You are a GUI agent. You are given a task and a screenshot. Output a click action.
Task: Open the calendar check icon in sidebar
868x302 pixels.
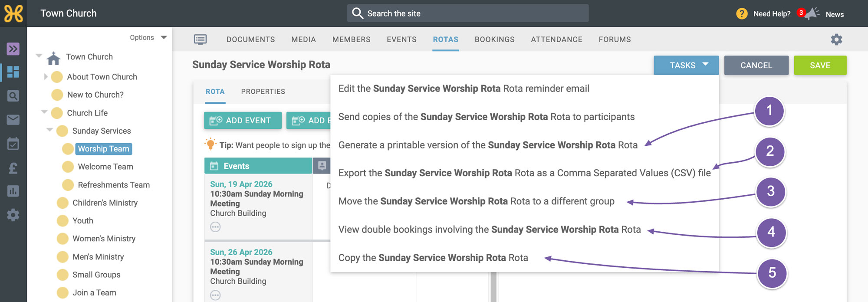[13, 144]
